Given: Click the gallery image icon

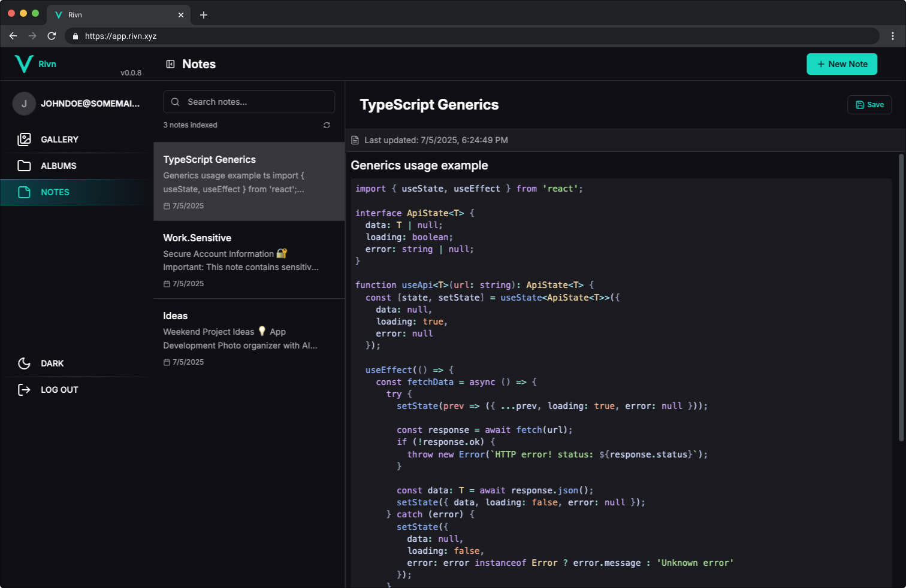Looking at the screenshot, I should (x=24, y=140).
